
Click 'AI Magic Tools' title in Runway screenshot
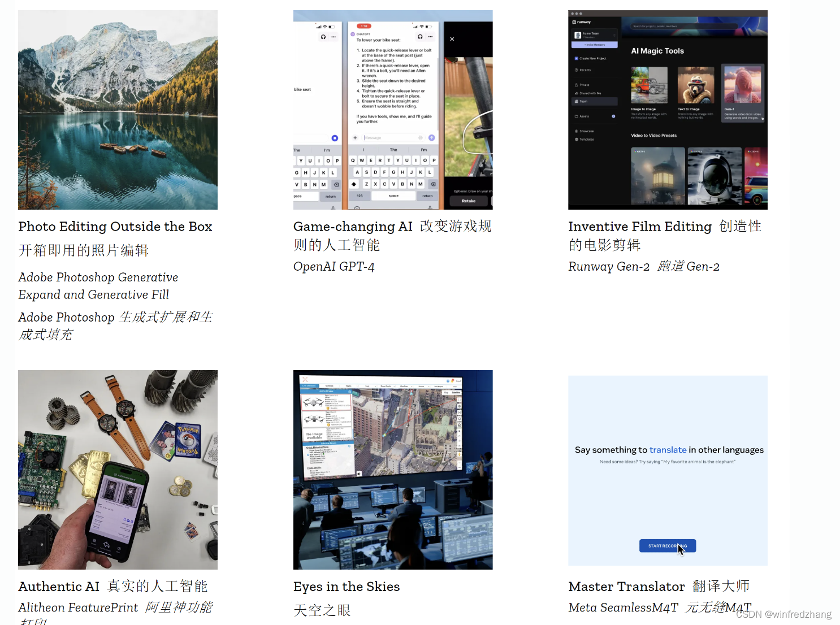point(657,51)
